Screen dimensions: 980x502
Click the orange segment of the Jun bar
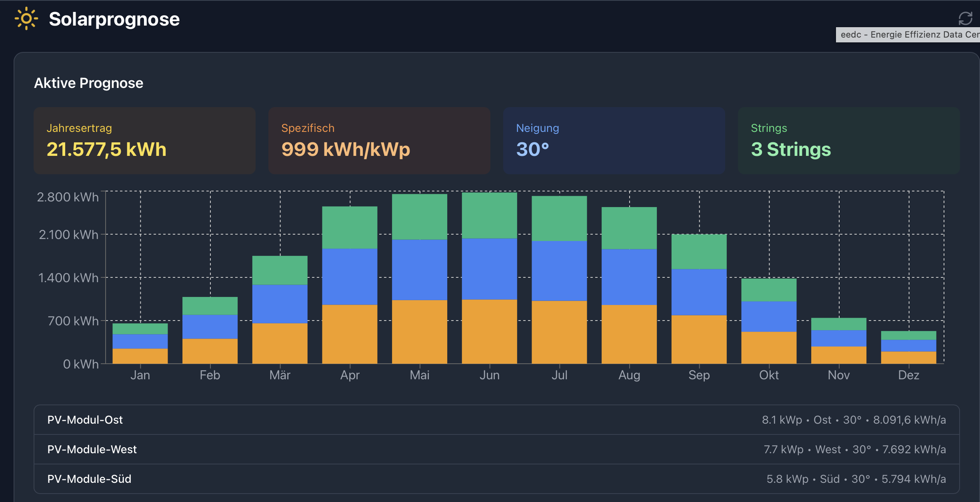tap(489, 332)
